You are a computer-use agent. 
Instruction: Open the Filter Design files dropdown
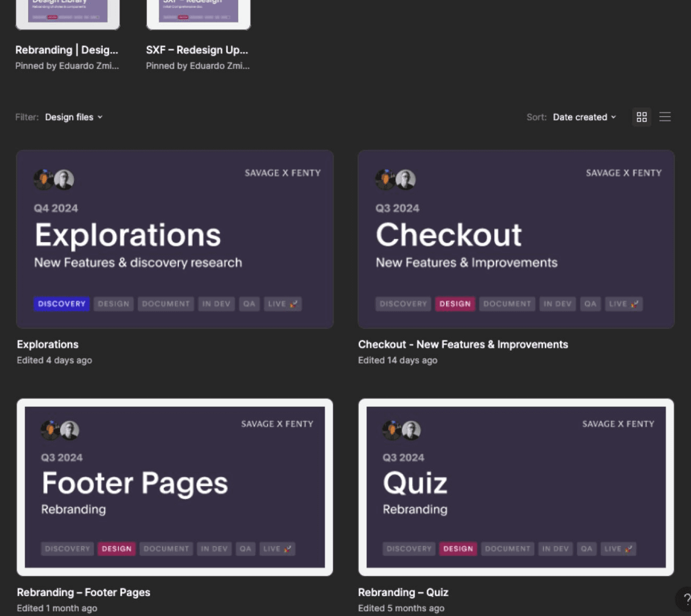pyautogui.click(x=74, y=117)
